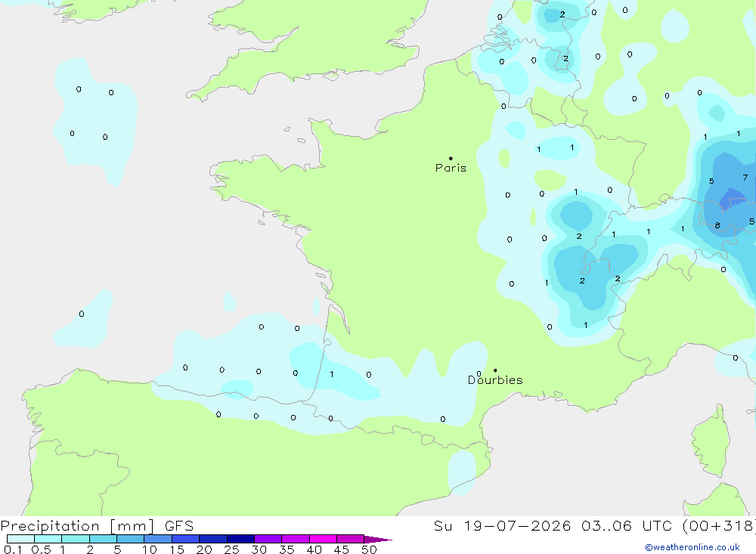
Task: Pick the 20–25 mm dark blue legend swatch
Action: [x=212, y=539]
